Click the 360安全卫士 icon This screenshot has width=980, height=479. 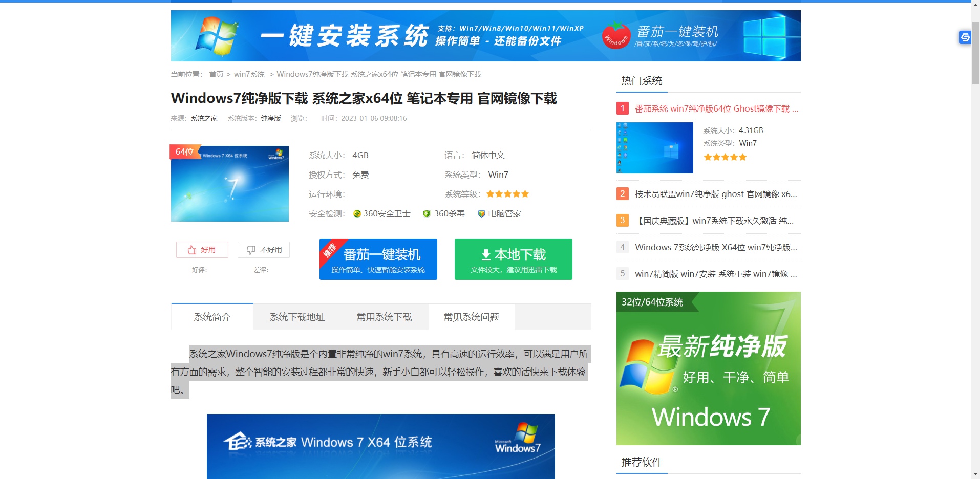(357, 214)
